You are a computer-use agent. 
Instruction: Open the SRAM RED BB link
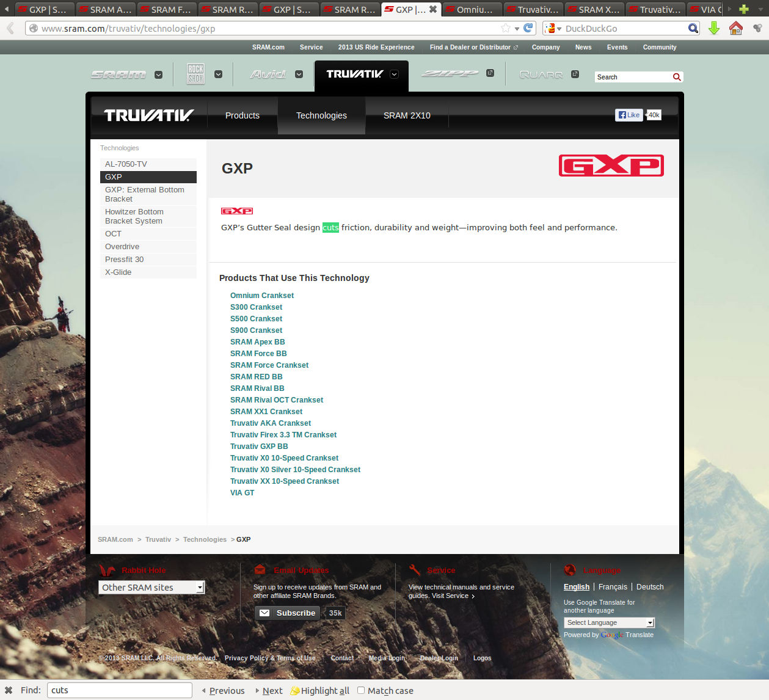pyautogui.click(x=256, y=377)
